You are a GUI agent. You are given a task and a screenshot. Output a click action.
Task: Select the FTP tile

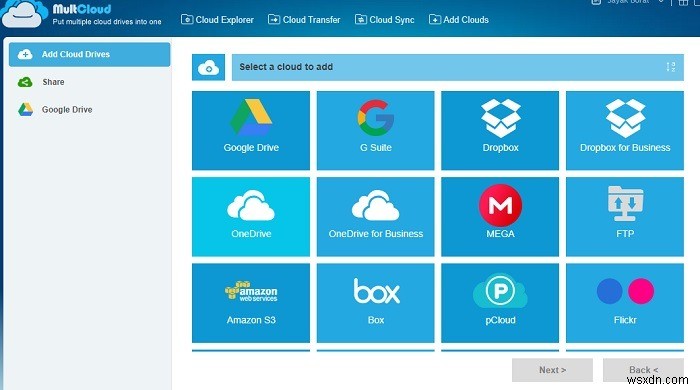coord(625,216)
